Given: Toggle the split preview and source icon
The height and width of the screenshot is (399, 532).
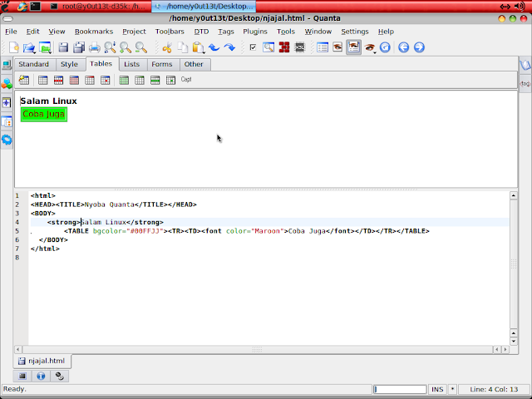Looking at the screenshot, I should (x=353, y=47).
